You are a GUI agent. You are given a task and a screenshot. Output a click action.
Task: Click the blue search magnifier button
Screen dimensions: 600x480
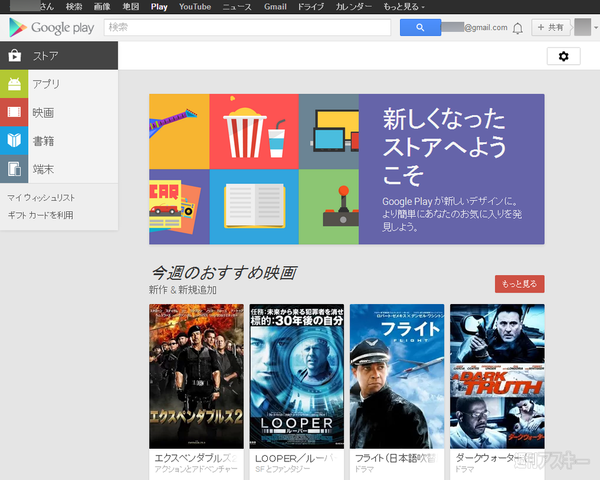(x=420, y=28)
